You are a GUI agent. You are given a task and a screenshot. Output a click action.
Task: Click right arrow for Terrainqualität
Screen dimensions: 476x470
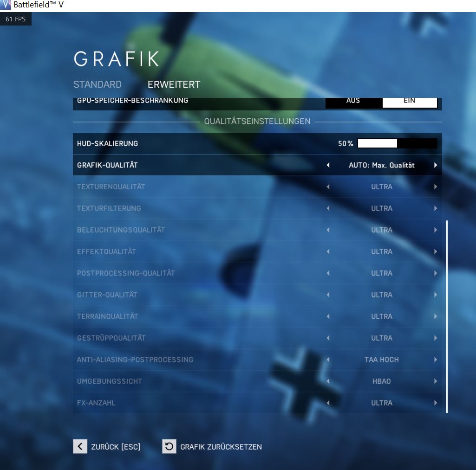click(436, 316)
